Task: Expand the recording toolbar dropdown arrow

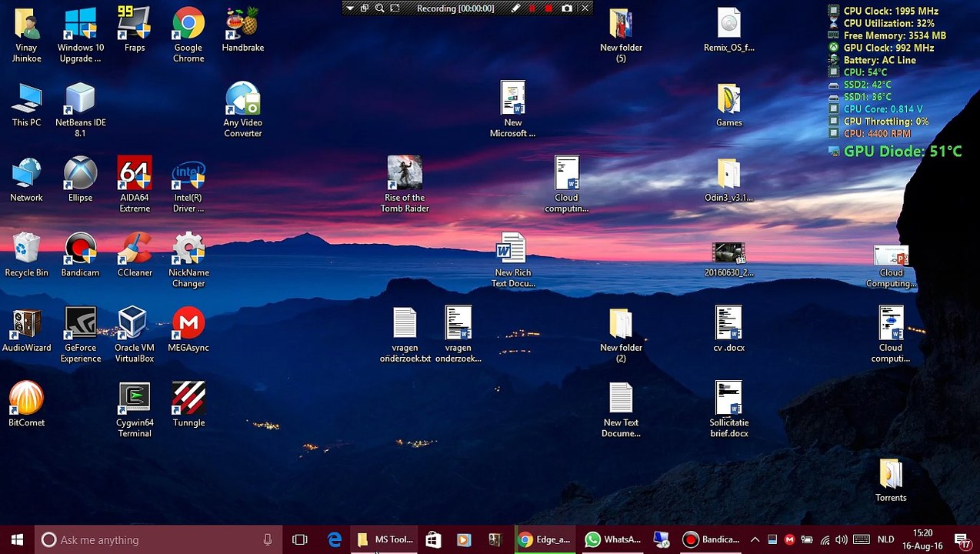Action: pos(350,8)
